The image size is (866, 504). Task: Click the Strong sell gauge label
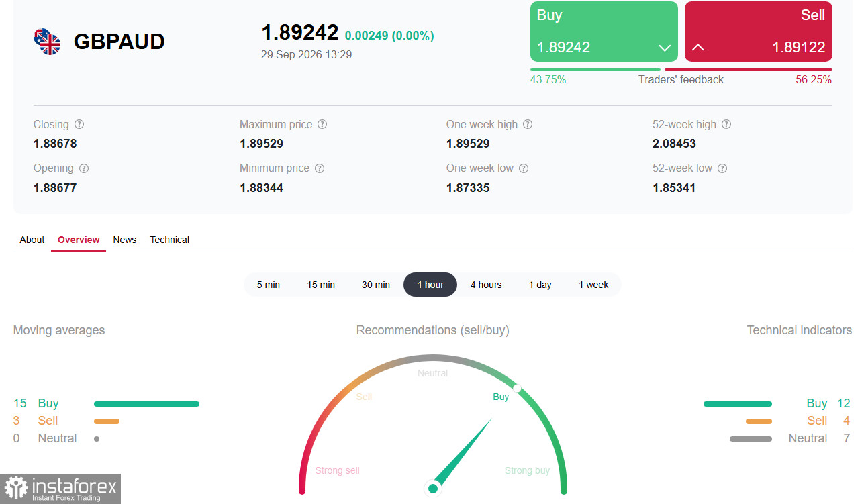coord(338,470)
